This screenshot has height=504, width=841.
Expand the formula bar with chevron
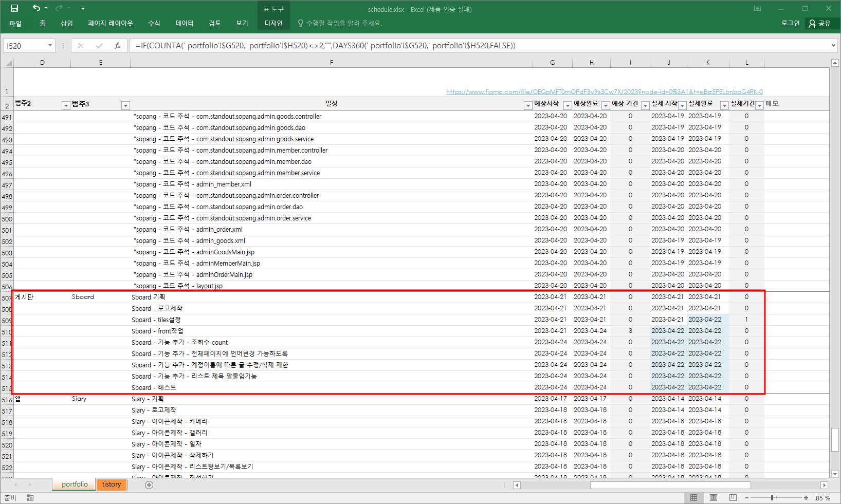[833, 46]
